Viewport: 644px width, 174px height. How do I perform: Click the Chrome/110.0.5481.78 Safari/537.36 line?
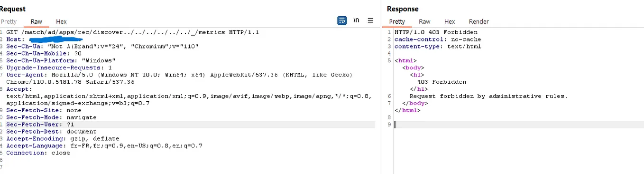click(x=70, y=82)
